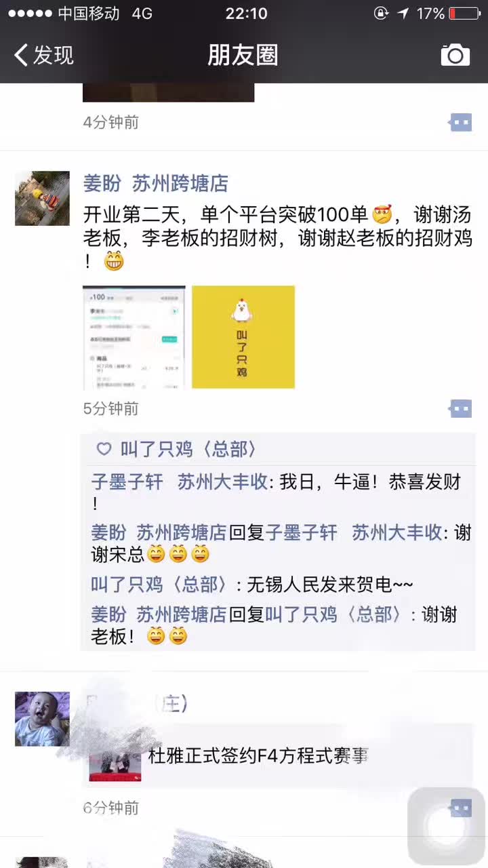Image resolution: width=488 pixels, height=868 pixels.
Task: Open comment menu on 6分钟前 post
Action: 460,808
